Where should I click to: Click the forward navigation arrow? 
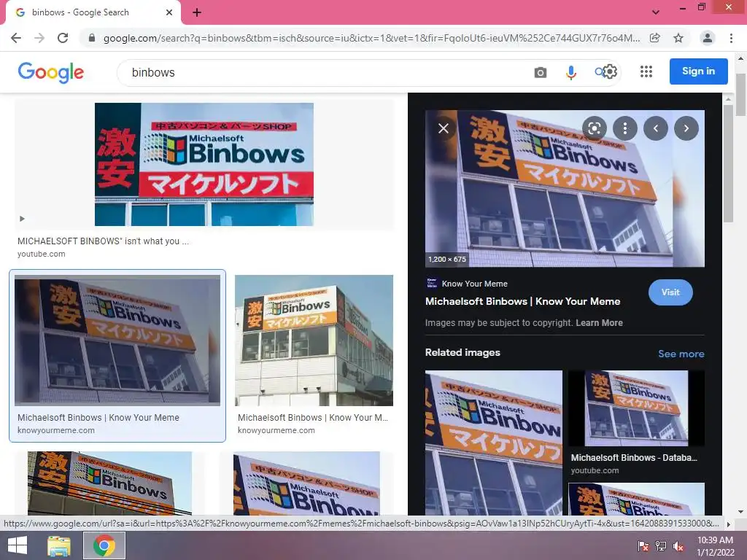(x=39, y=38)
